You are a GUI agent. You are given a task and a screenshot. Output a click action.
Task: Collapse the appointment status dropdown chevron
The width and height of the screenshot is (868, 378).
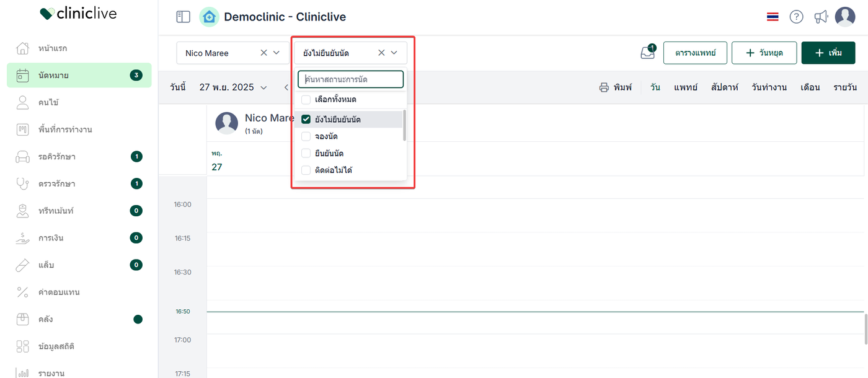point(394,53)
